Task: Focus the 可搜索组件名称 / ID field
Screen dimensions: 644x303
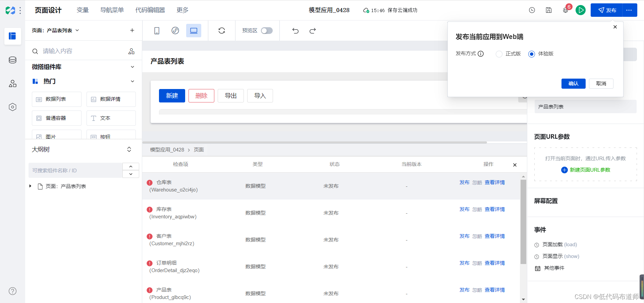Action: 75,170
